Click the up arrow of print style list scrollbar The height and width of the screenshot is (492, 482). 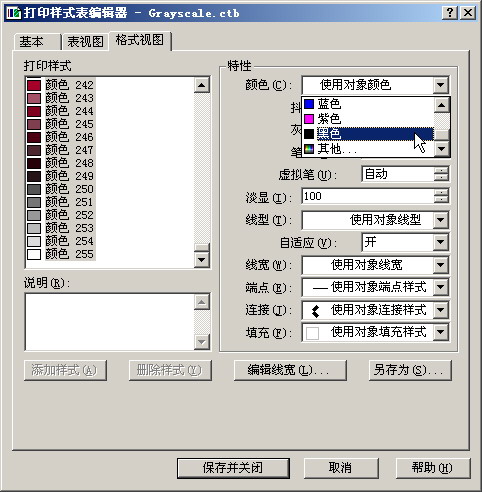[202, 85]
